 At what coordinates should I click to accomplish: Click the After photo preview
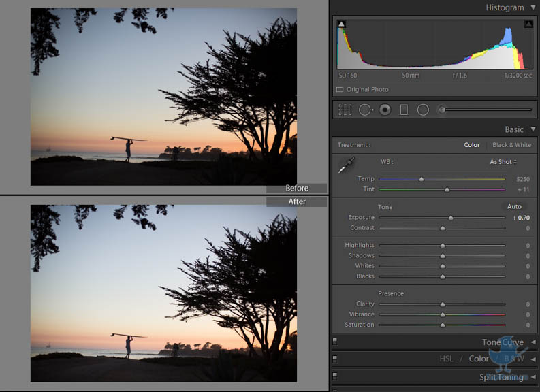tap(163, 293)
